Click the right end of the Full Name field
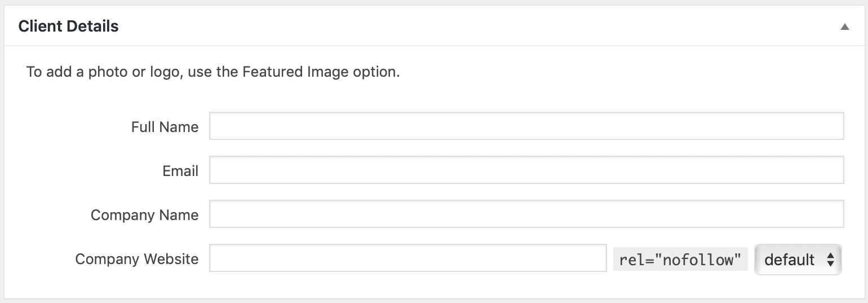868x303 pixels. pyautogui.click(x=829, y=126)
